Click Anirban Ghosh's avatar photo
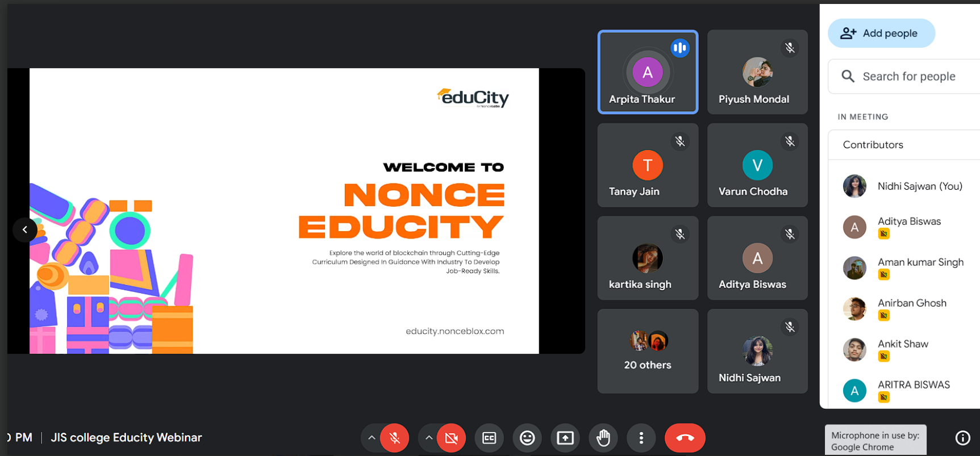 pos(854,309)
